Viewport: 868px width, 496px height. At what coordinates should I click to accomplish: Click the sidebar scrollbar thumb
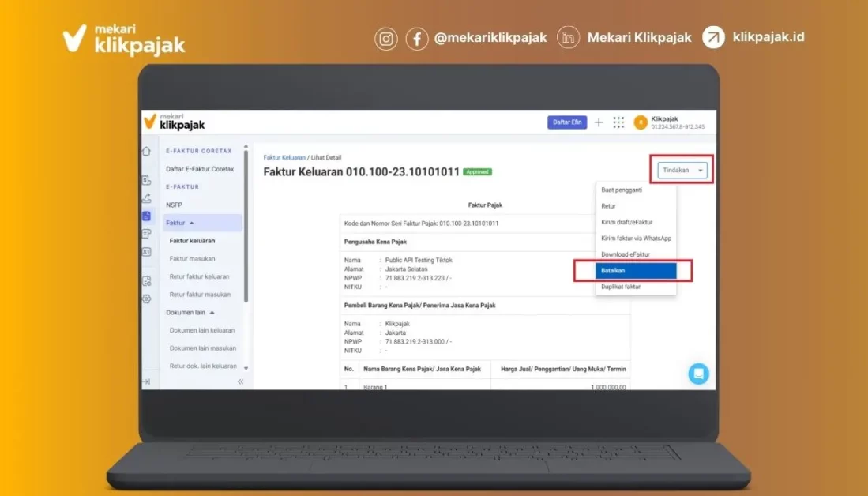(246, 227)
